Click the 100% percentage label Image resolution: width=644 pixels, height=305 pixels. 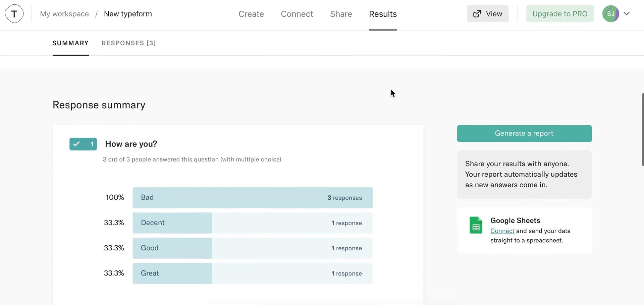115,197
